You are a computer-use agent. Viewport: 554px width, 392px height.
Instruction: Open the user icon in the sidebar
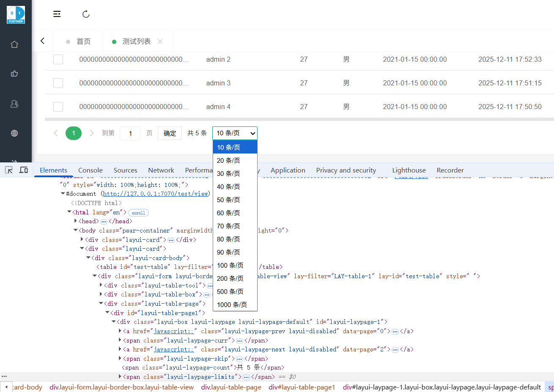click(14, 104)
